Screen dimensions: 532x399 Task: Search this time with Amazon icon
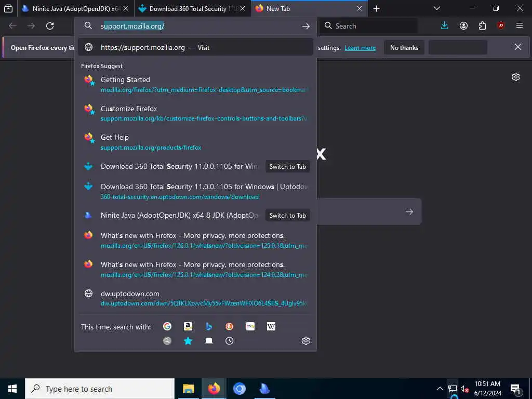click(x=188, y=326)
